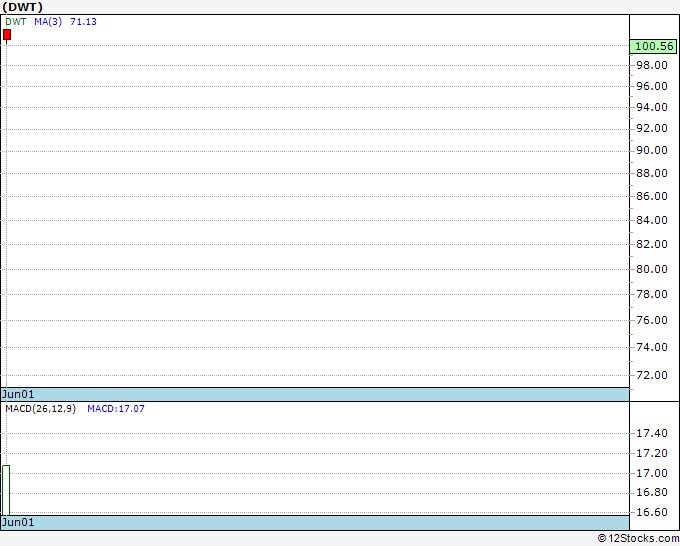Click the 98.00 price axis label

[x=652, y=65]
